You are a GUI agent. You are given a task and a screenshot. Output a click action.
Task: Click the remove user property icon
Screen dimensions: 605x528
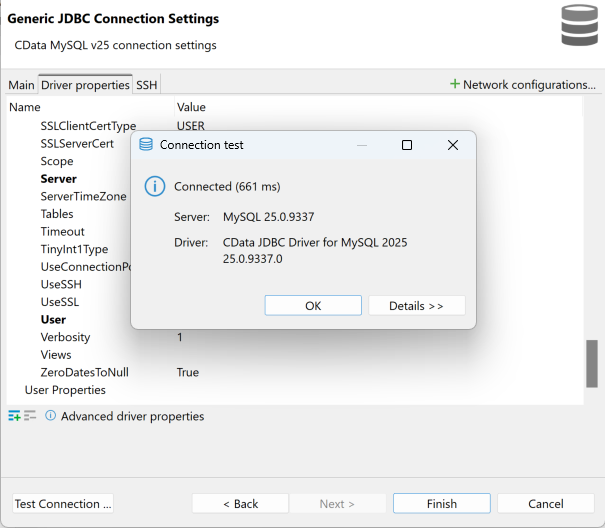pos(30,416)
